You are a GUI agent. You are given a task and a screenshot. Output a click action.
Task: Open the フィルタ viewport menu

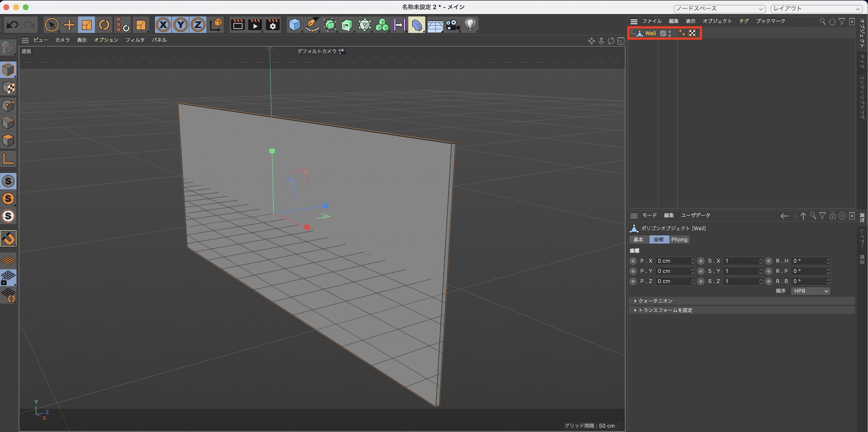click(x=135, y=40)
